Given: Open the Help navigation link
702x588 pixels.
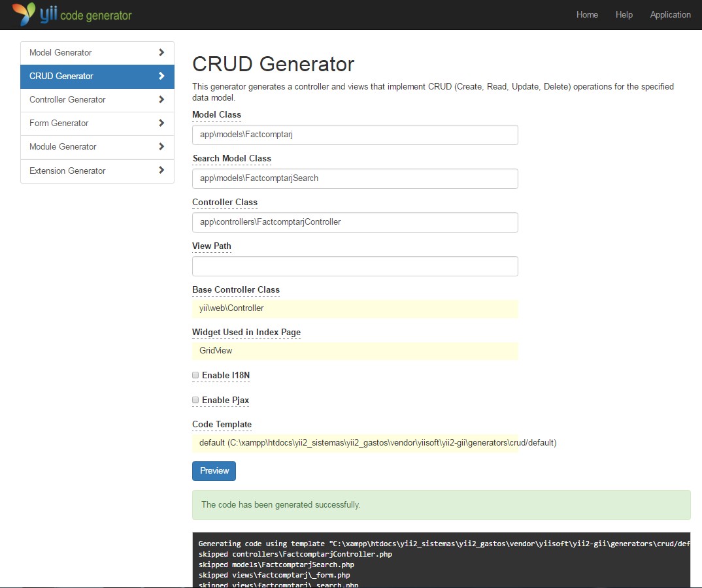Looking at the screenshot, I should point(624,14).
